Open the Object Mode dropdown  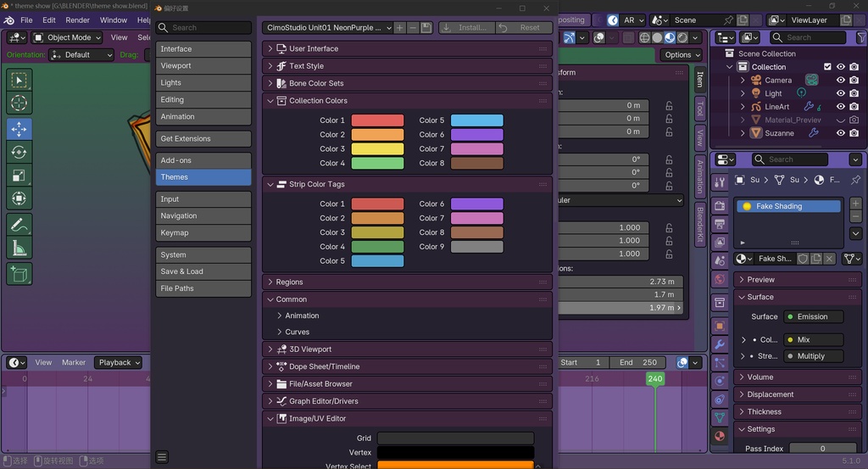click(68, 37)
